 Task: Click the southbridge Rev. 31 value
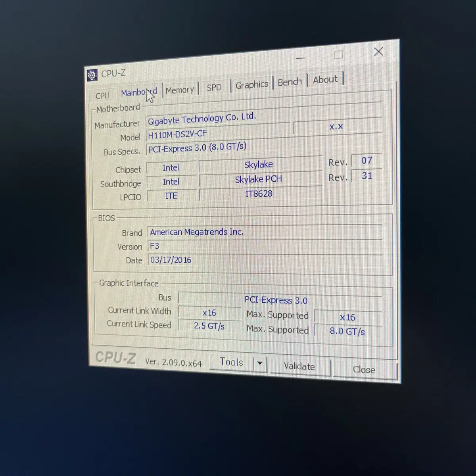367,176
